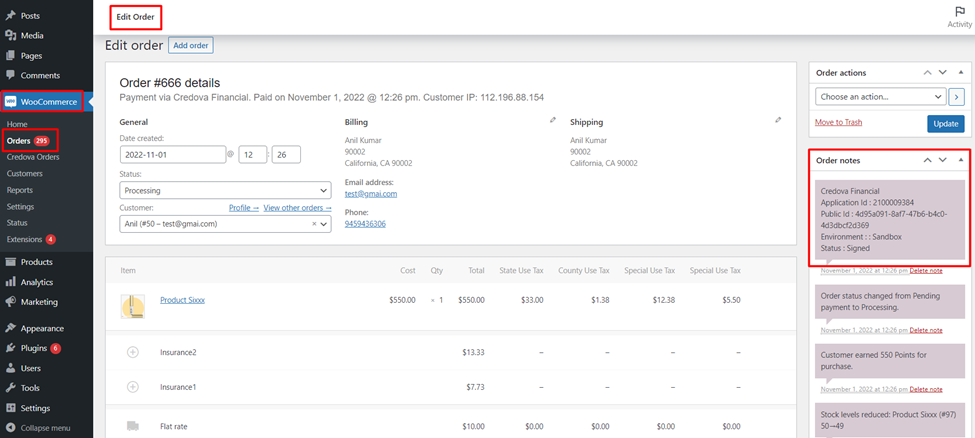Move Order notes panel up
The height and width of the screenshot is (438, 975).
click(927, 160)
